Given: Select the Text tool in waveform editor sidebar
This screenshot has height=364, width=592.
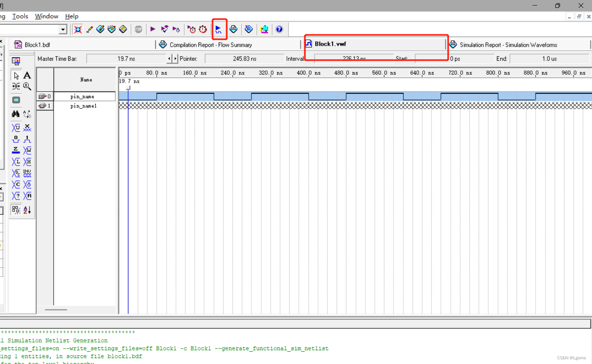Looking at the screenshot, I should (x=27, y=75).
